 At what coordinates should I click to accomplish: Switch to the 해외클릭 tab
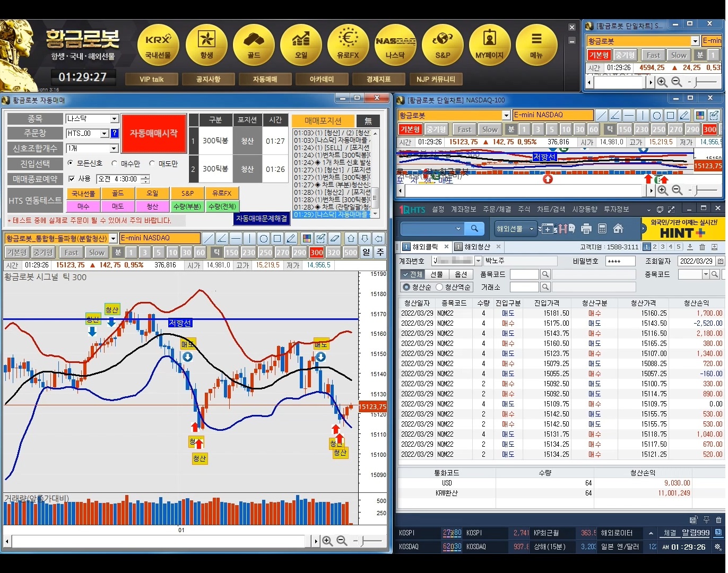point(426,247)
